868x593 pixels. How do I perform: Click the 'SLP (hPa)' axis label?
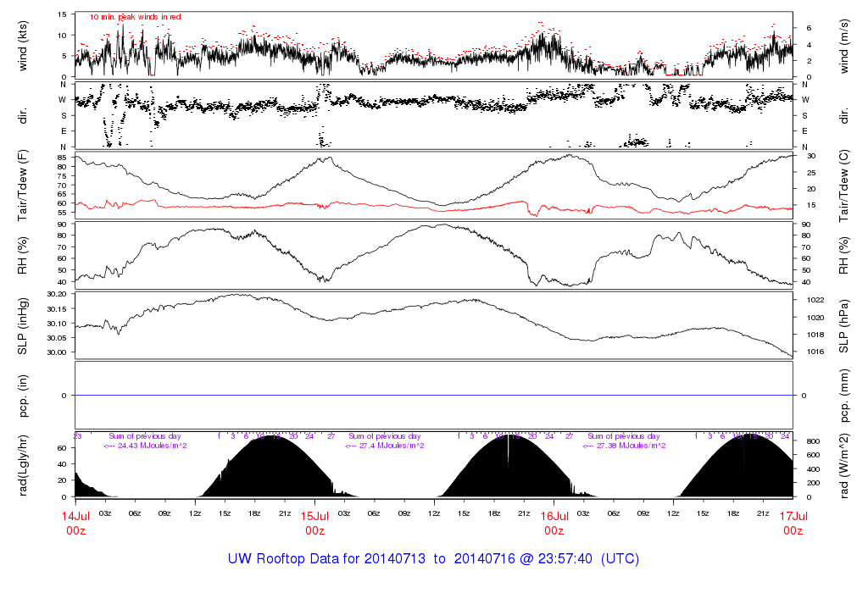[x=845, y=324]
